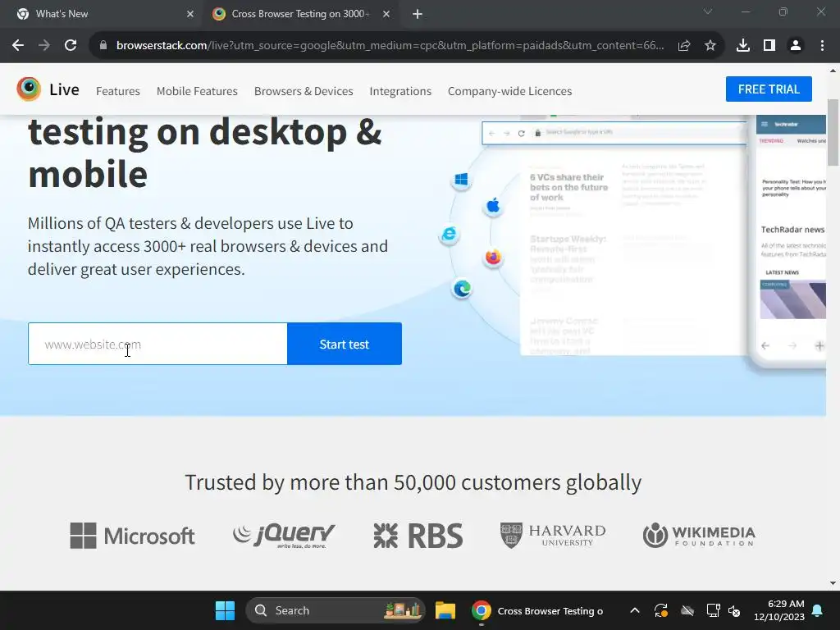
Task: Open the tab search dropdown chevron
Action: tap(708, 11)
